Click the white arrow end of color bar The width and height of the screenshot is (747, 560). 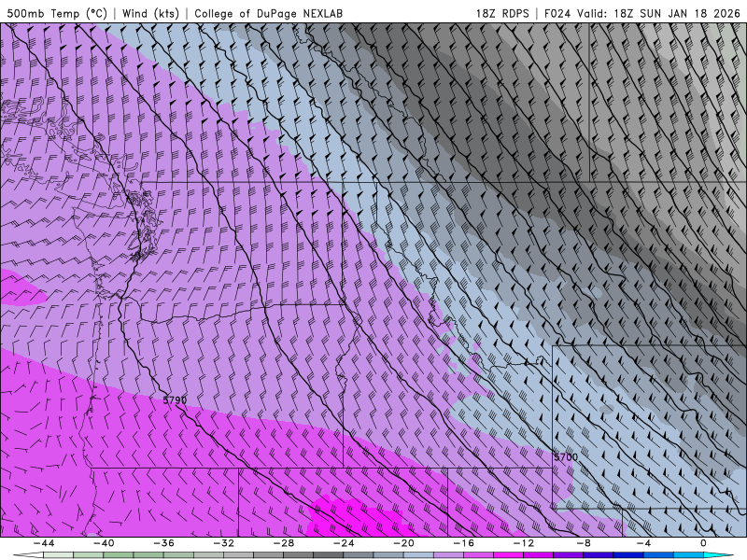[x=28, y=555]
